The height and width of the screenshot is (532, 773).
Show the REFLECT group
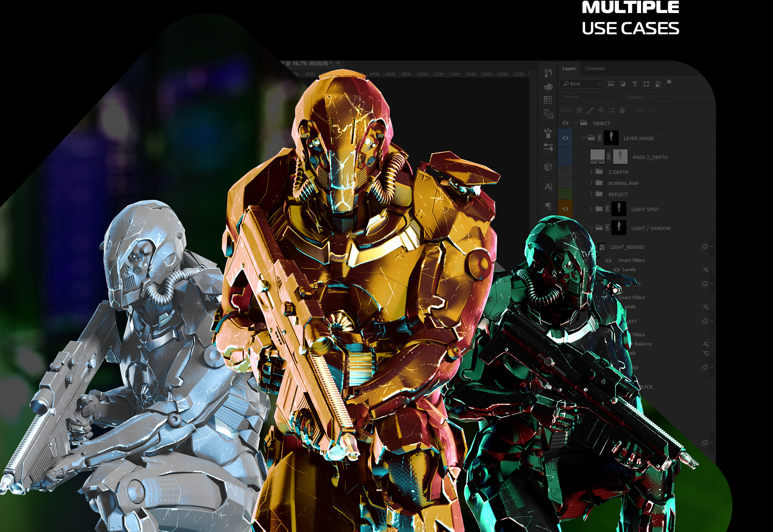(565, 194)
